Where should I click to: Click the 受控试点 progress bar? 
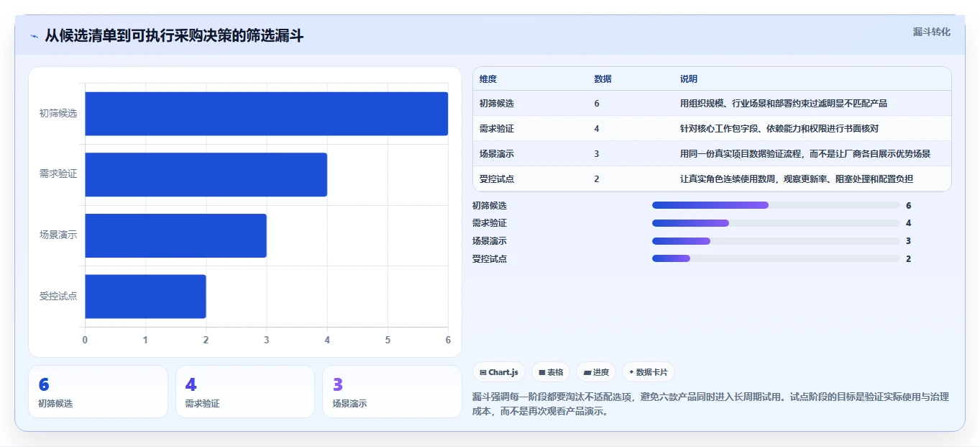(776, 258)
